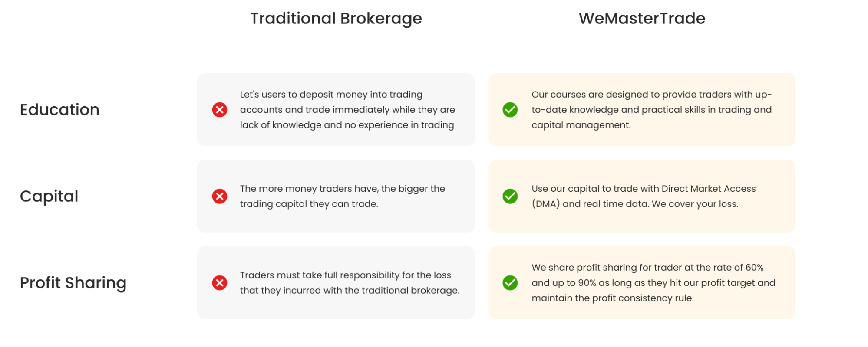Click the Education row label
This screenshot has height=347, width=868.
point(60,110)
